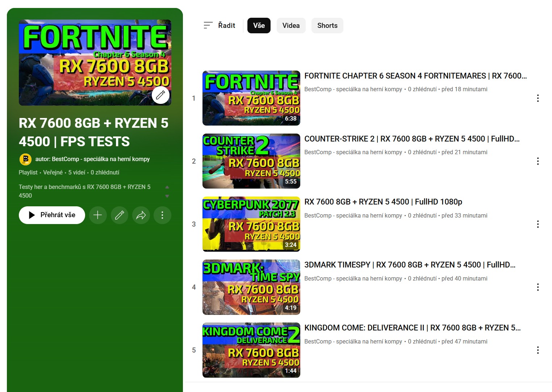Click the pencil edit playlist icon beside plus
Image resolution: width=552 pixels, height=392 pixels.
tap(120, 215)
